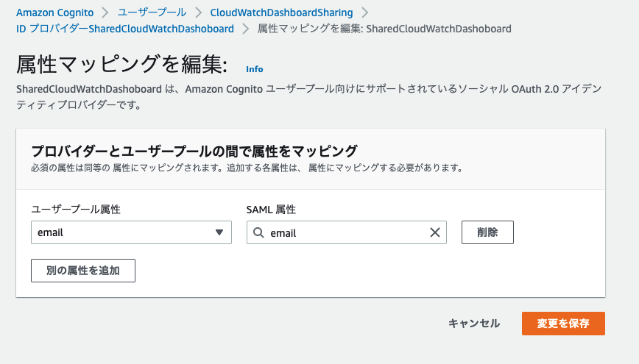Open the Amazon Cognito breadcrumb link
The height and width of the screenshot is (364, 639).
tap(55, 13)
